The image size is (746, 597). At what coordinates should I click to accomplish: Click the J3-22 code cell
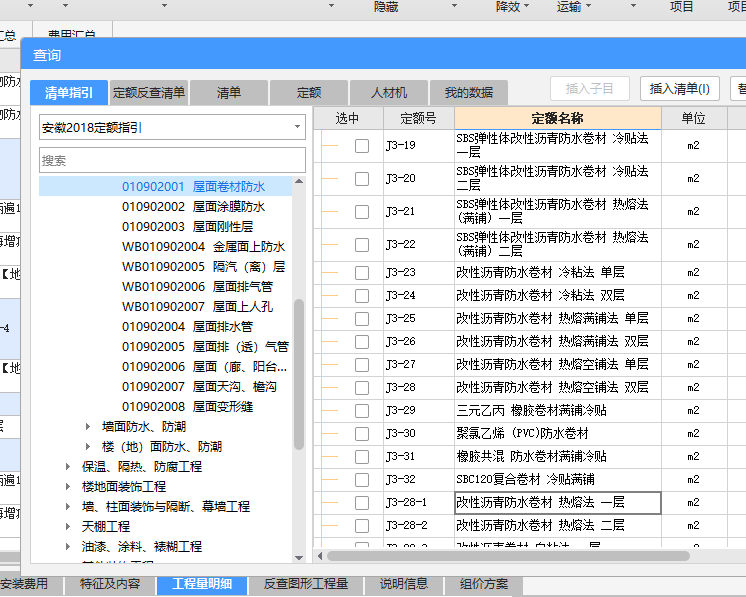click(x=419, y=245)
